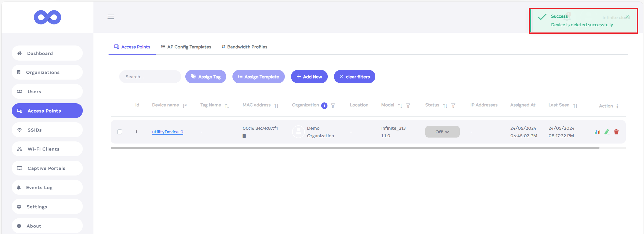
Task: Click the infinity logo
Action: point(47,17)
